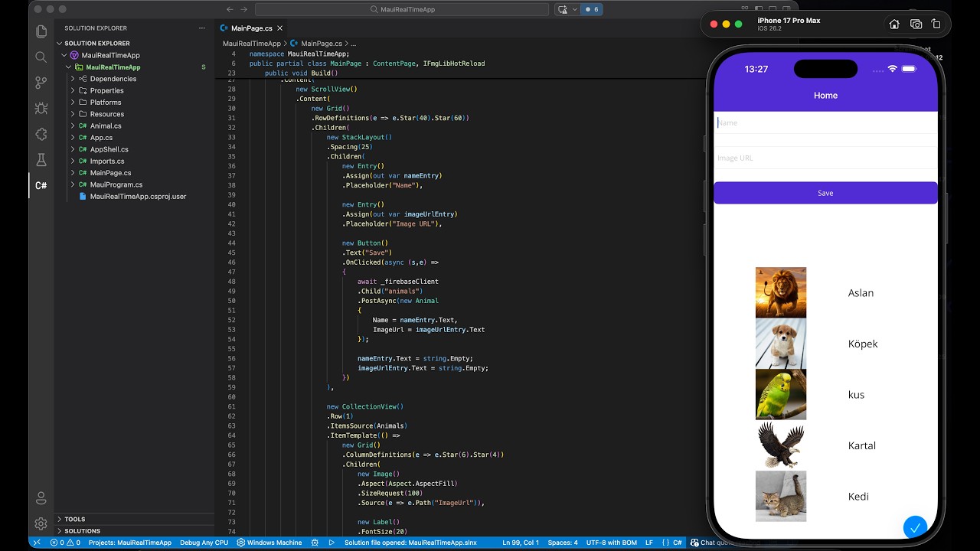Tap the Aslan lion image in the simulator

click(781, 292)
